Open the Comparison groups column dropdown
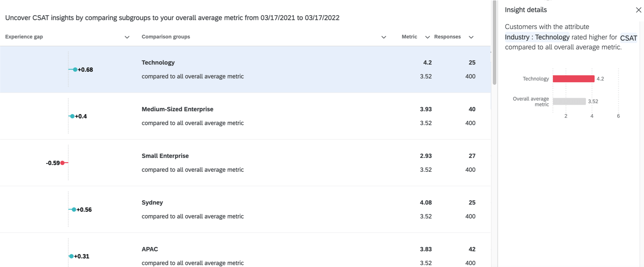Screen dimensions: 644x267 click(383, 37)
